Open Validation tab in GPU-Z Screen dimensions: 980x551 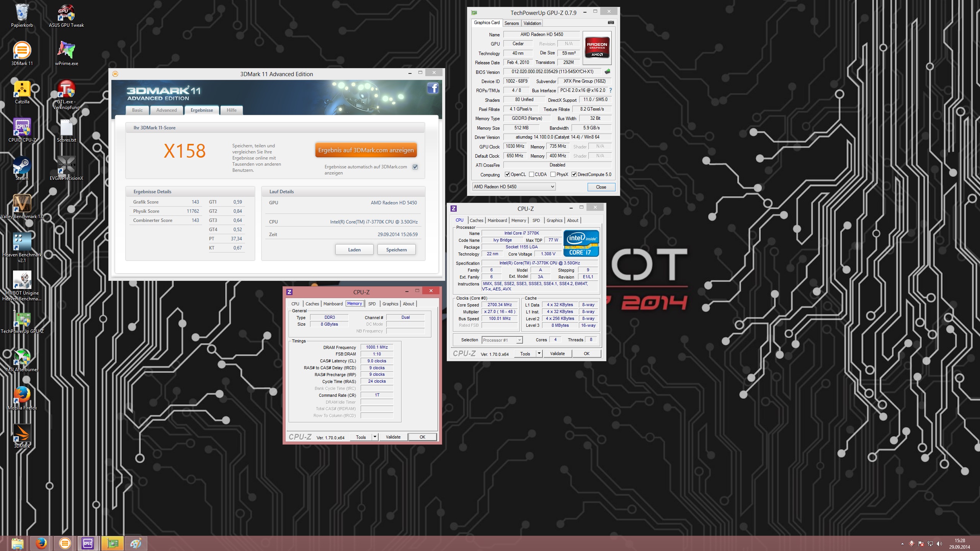click(532, 23)
